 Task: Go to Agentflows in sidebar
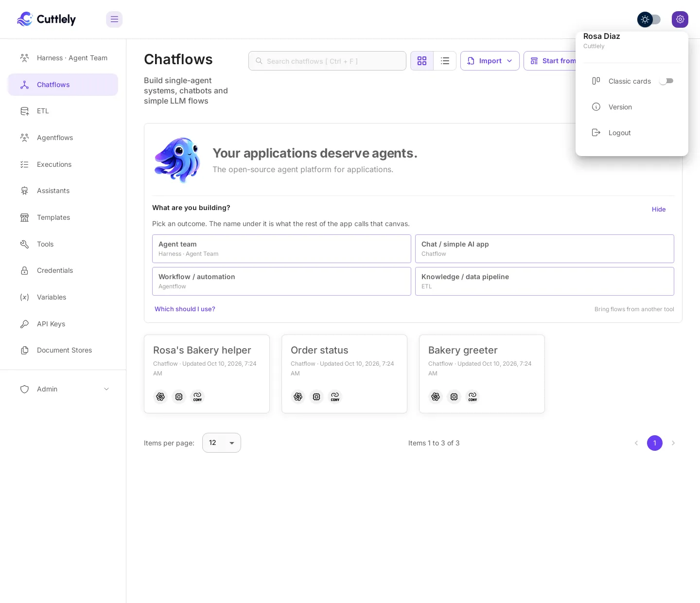click(x=63, y=138)
